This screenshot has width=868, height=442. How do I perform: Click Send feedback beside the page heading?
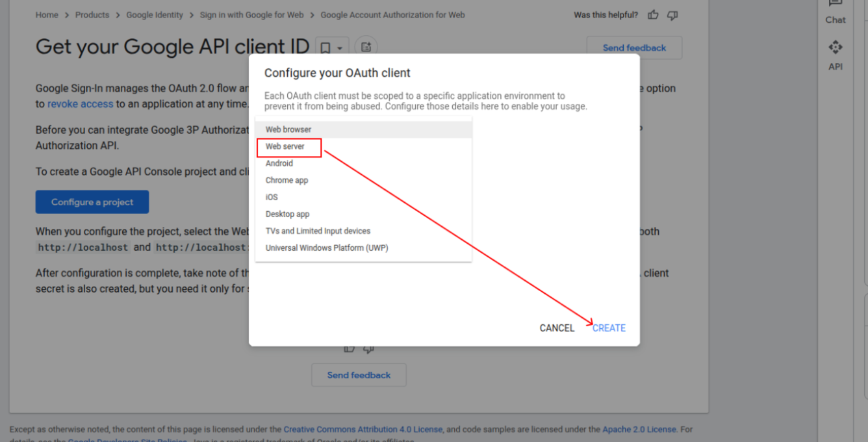tap(634, 47)
